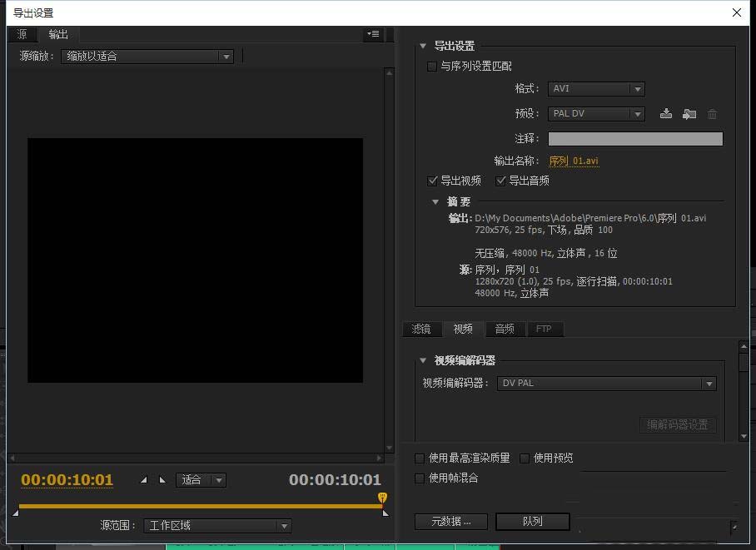This screenshot has height=550, width=756.
Task: Open the preview panel settings menu icon
Action: coord(373,34)
